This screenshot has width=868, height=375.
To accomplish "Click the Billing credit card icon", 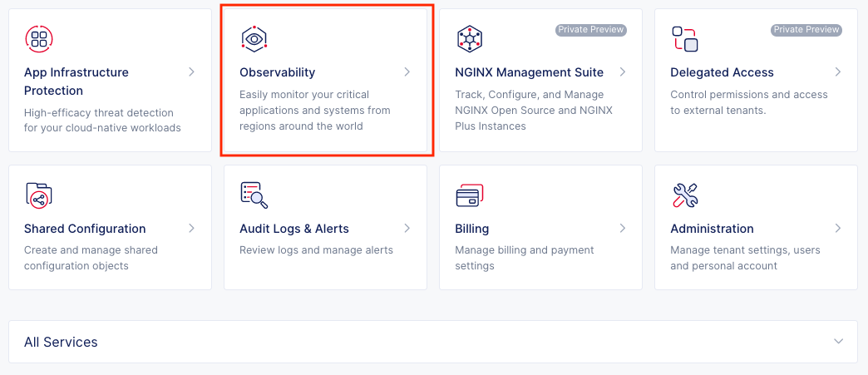I will pos(470,195).
